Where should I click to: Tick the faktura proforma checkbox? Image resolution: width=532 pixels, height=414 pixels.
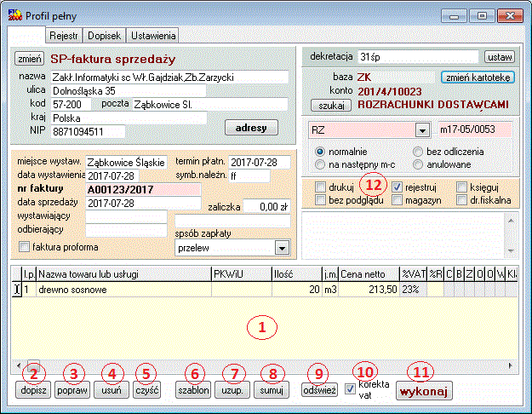(25, 246)
